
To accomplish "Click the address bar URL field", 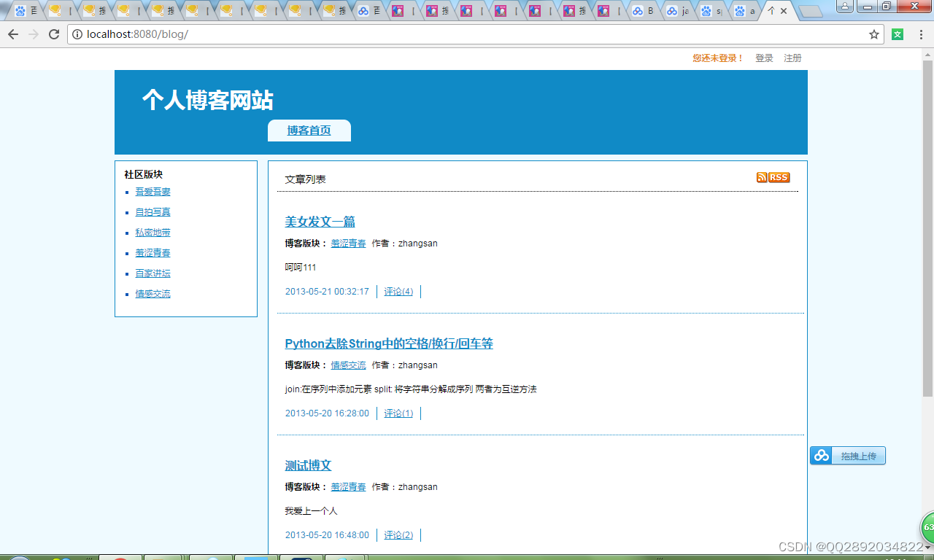I will click(474, 34).
